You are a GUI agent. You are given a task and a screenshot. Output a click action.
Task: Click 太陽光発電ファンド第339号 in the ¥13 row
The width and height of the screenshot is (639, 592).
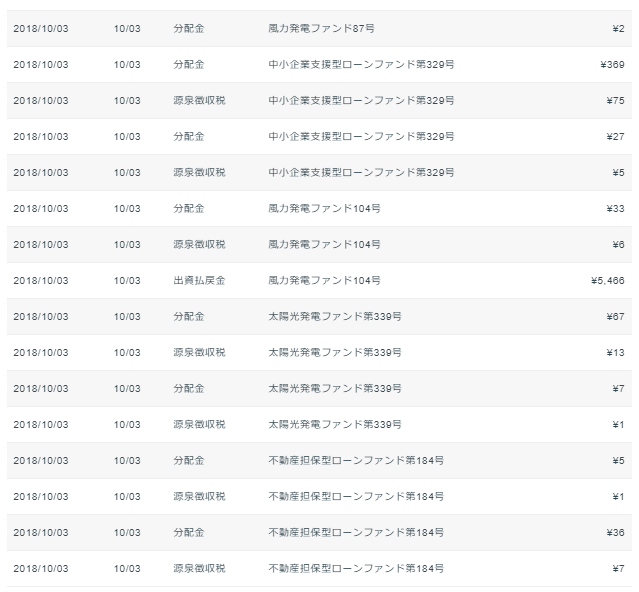(x=335, y=352)
